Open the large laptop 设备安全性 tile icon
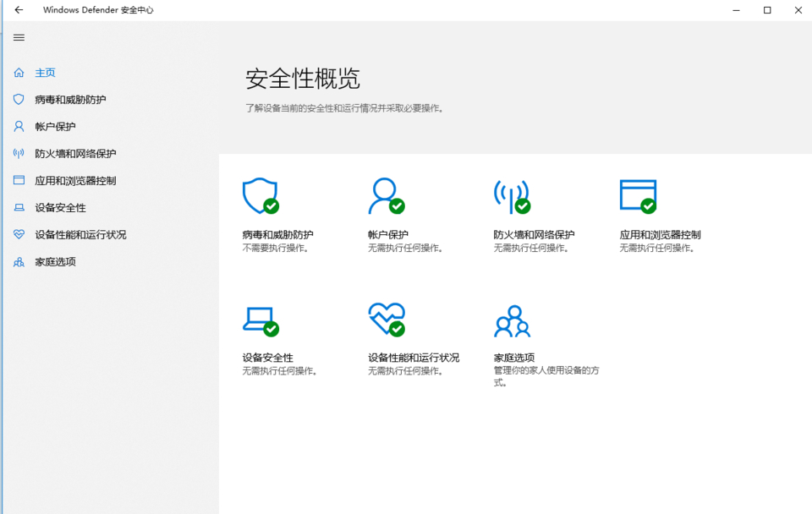 click(261, 321)
